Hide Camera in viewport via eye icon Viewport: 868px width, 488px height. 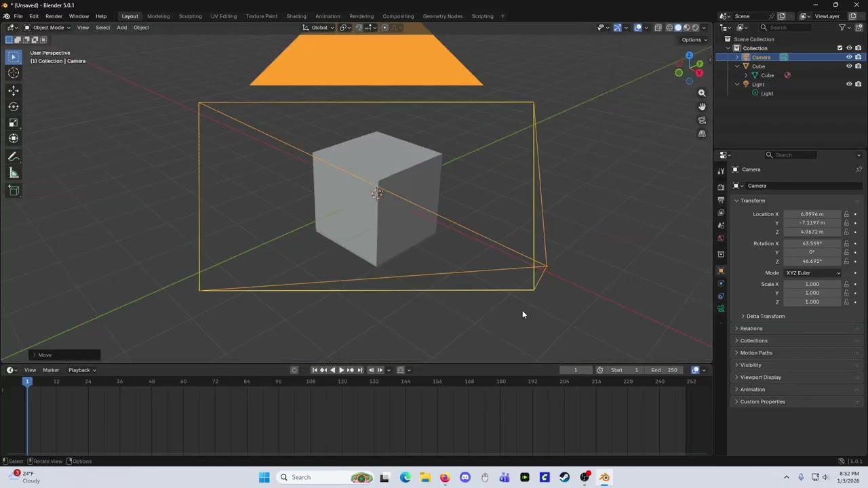pos(849,58)
